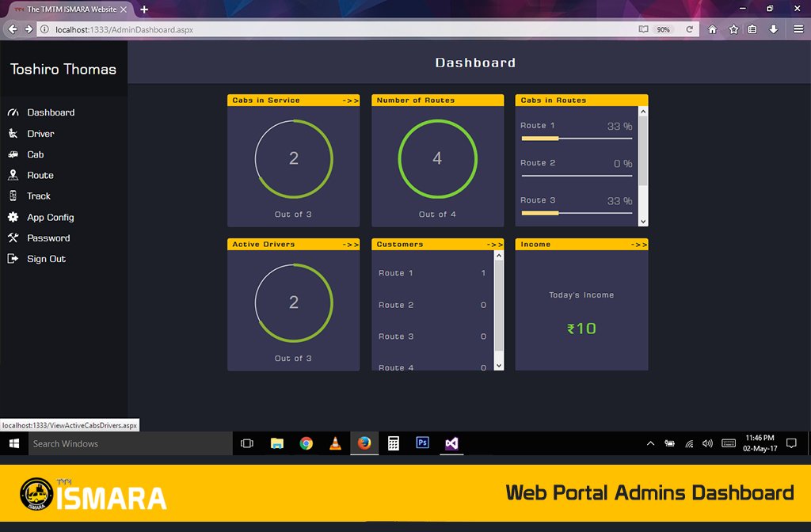The width and height of the screenshot is (811, 532).
Task: Open details arrow on Active Drivers card
Action: coord(350,245)
